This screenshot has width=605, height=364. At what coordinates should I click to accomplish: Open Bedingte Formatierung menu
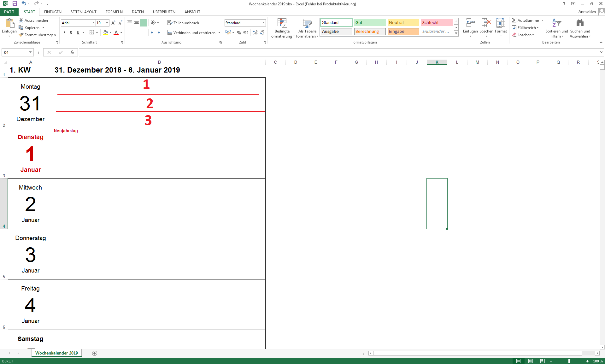pos(282,28)
